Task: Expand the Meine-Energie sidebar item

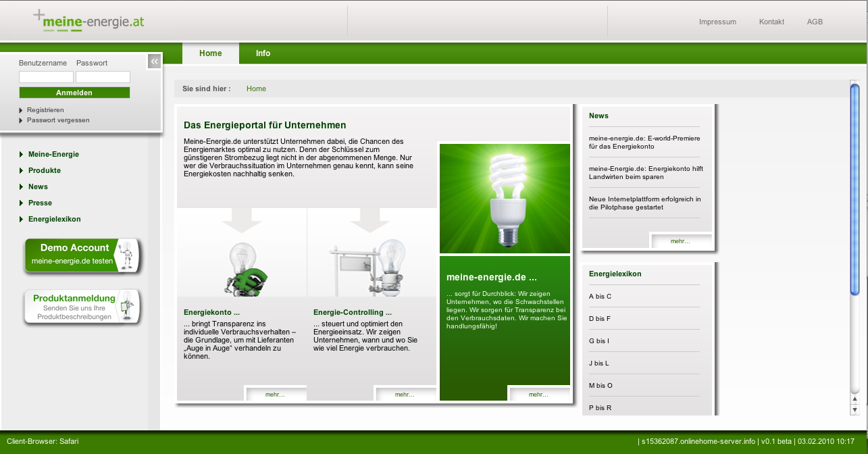Action: point(53,154)
